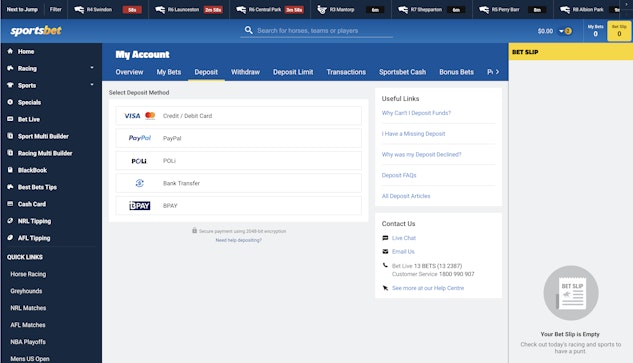This screenshot has height=363, width=633.
Task: Open the Withdraw tab
Action: [x=245, y=72]
